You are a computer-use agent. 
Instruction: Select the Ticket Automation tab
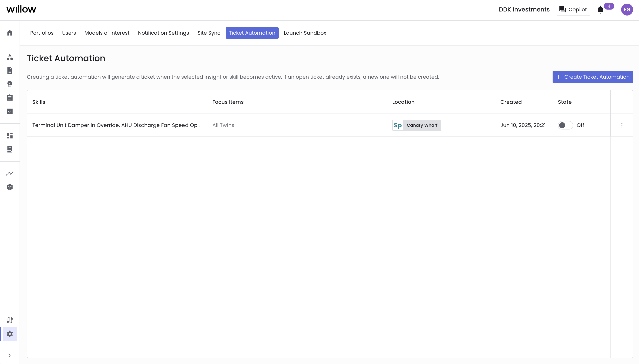coord(252,33)
